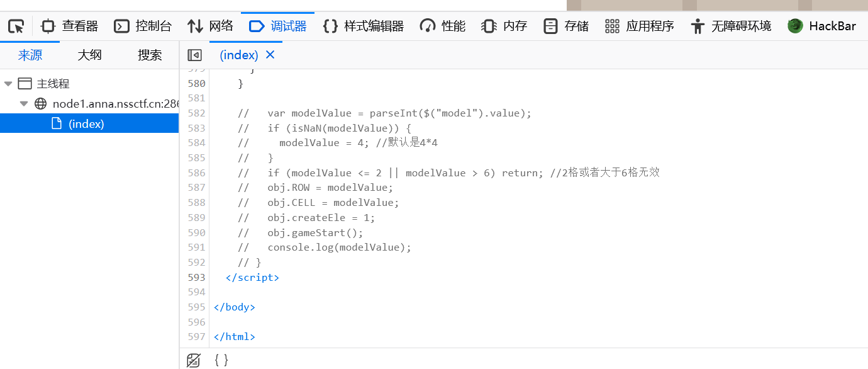Open the 无障碍环境 accessibility panel
The image size is (868, 369).
click(x=730, y=26)
